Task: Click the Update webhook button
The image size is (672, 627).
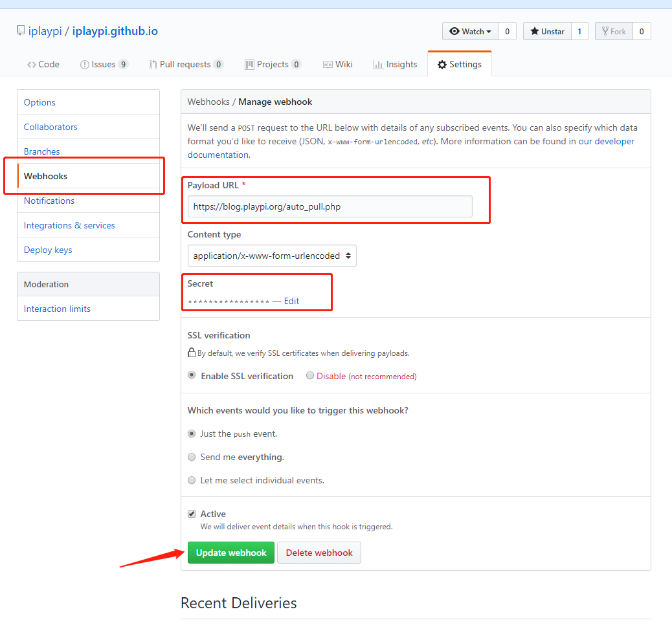Action: pos(231,553)
